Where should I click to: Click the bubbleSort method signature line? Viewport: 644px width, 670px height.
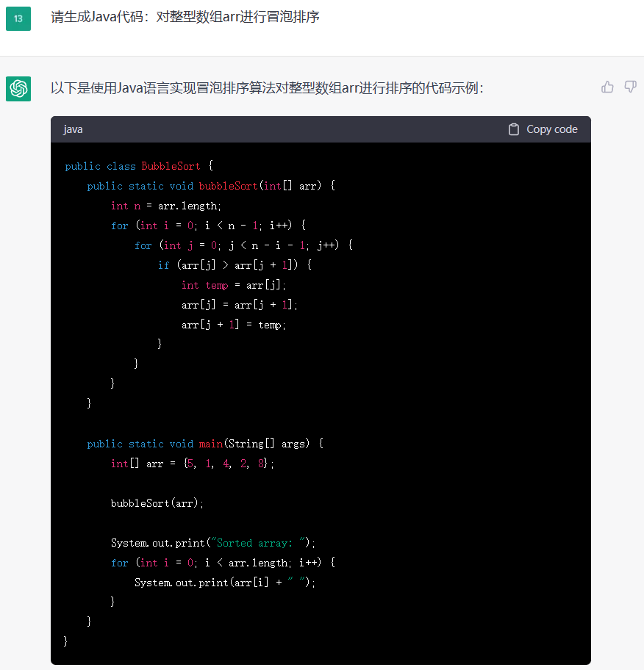tap(210, 186)
